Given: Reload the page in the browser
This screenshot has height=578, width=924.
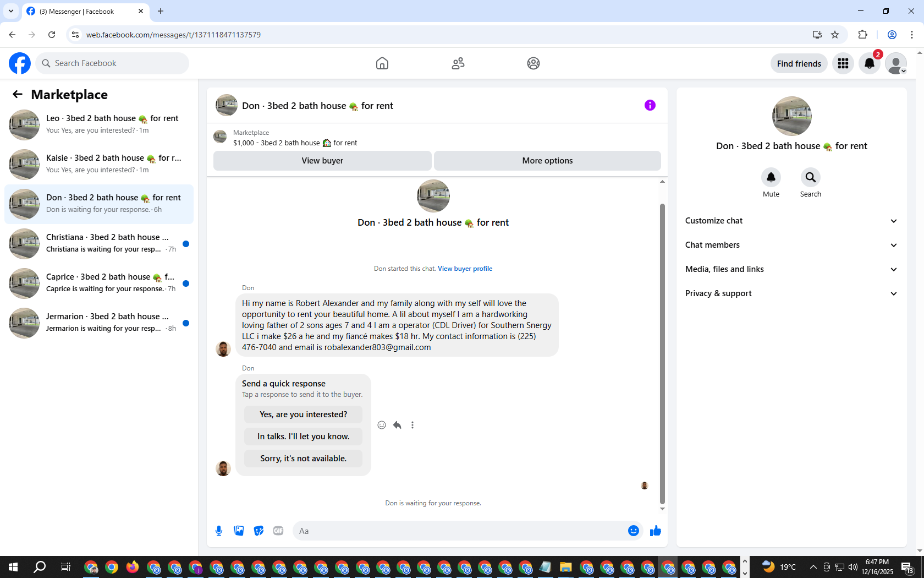Looking at the screenshot, I should [x=52, y=35].
